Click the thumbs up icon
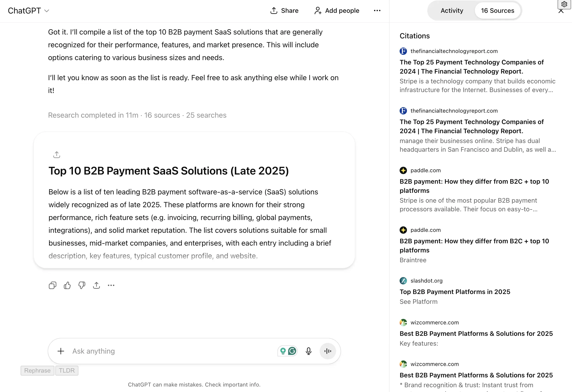This screenshot has height=392, width=572. (x=67, y=285)
